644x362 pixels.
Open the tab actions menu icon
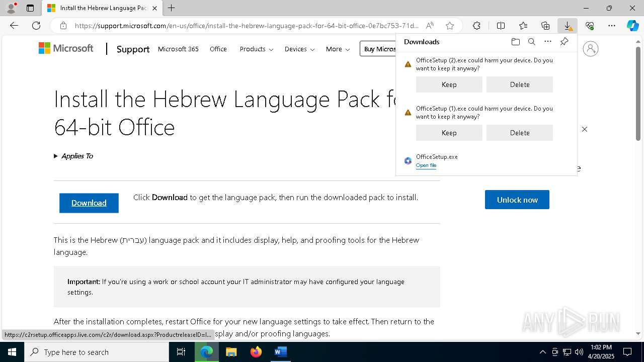point(30,8)
